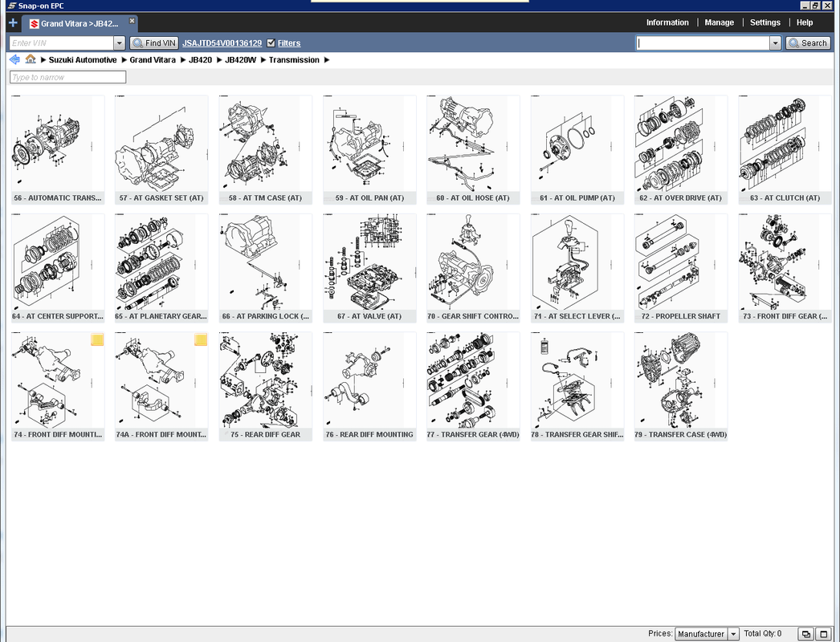Open the 60 - AT Oil Hose diagram
This screenshot has height=642, width=840.
[473, 150]
